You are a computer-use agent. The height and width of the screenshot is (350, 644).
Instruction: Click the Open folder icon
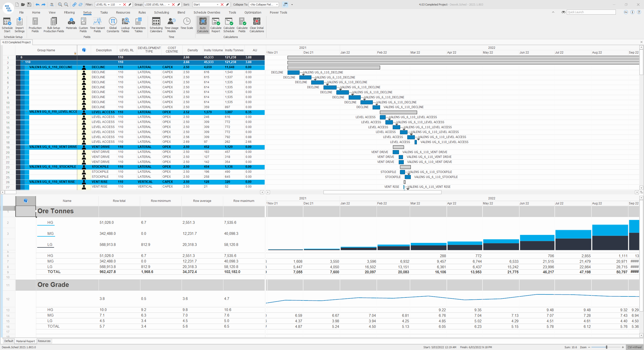coord(23,5)
